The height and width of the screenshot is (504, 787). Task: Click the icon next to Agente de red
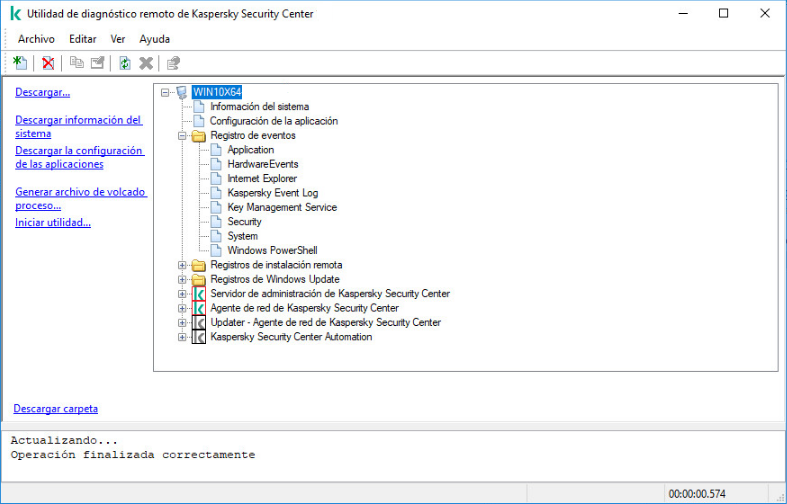point(198,309)
